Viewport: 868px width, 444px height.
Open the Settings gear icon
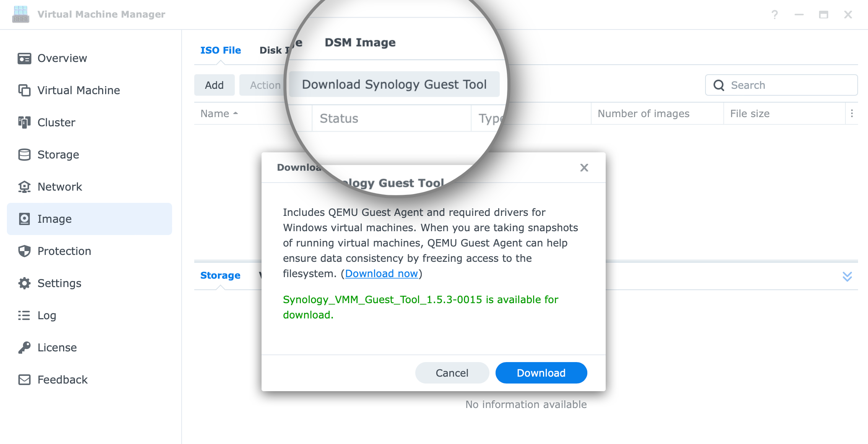click(x=24, y=283)
